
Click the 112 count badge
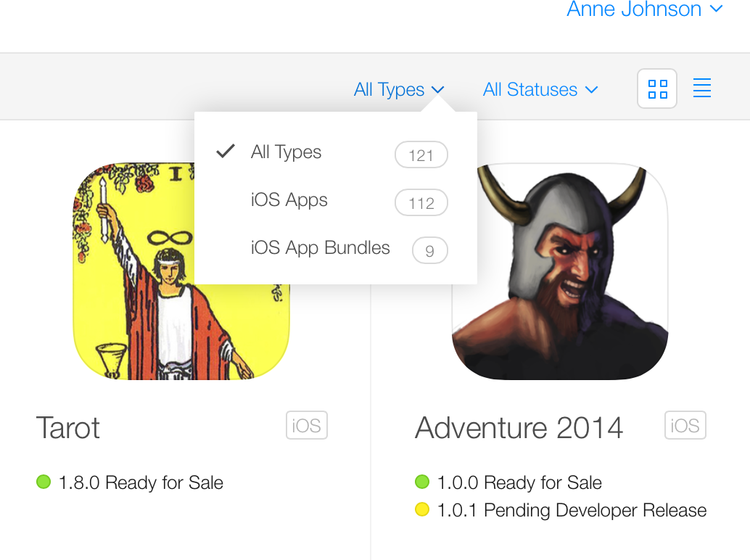tap(421, 203)
